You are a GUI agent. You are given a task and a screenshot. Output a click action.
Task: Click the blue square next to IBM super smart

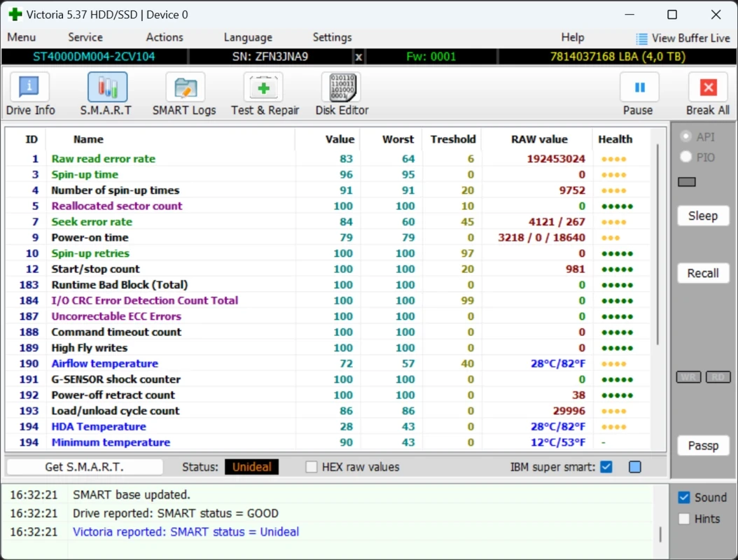tap(634, 467)
